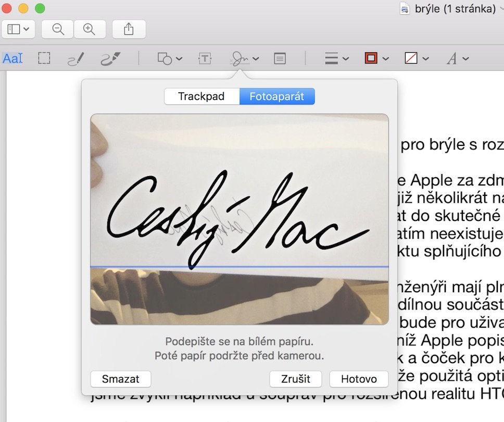504x422 pixels.
Task: Choose the rectangular selection tool
Action: click(44, 58)
